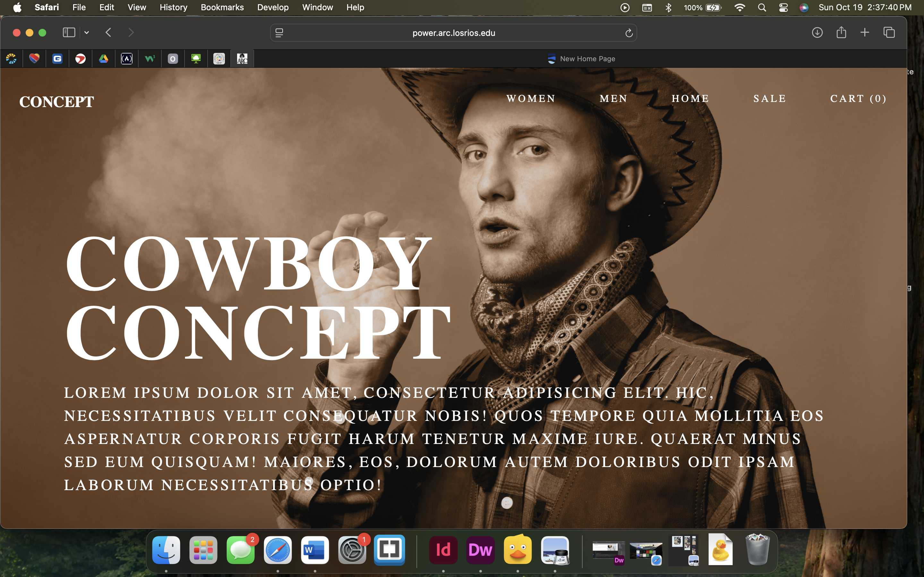Open the W3Schools pinned tab

tap(150, 59)
